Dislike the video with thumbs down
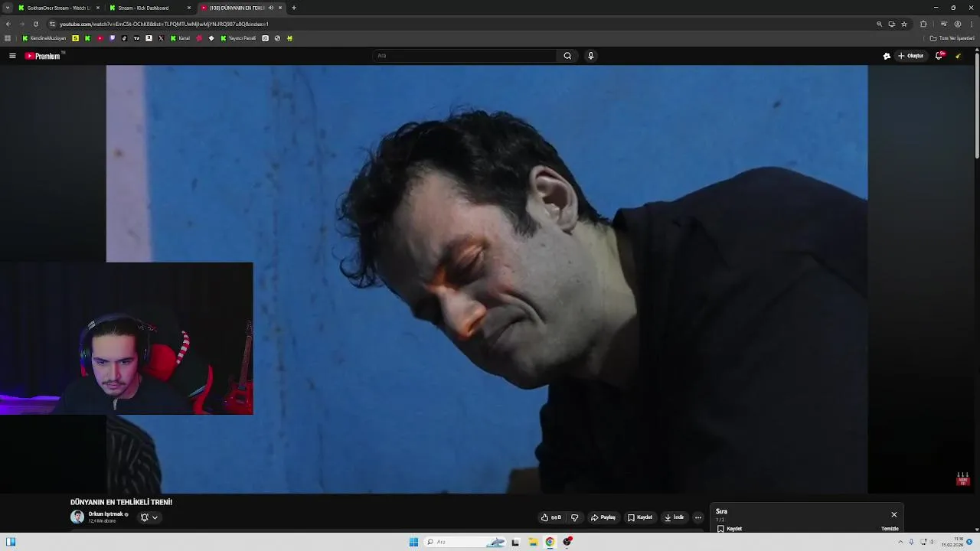Image resolution: width=980 pixels, height=551 pixels. 575,517
